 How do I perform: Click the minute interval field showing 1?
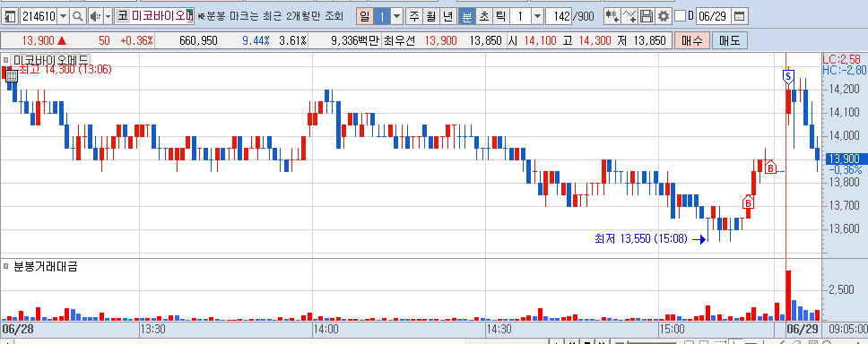pos(520,17)
